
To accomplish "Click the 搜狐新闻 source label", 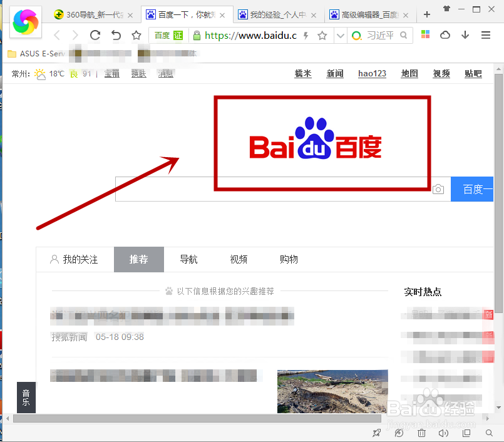I will [69, 337].
